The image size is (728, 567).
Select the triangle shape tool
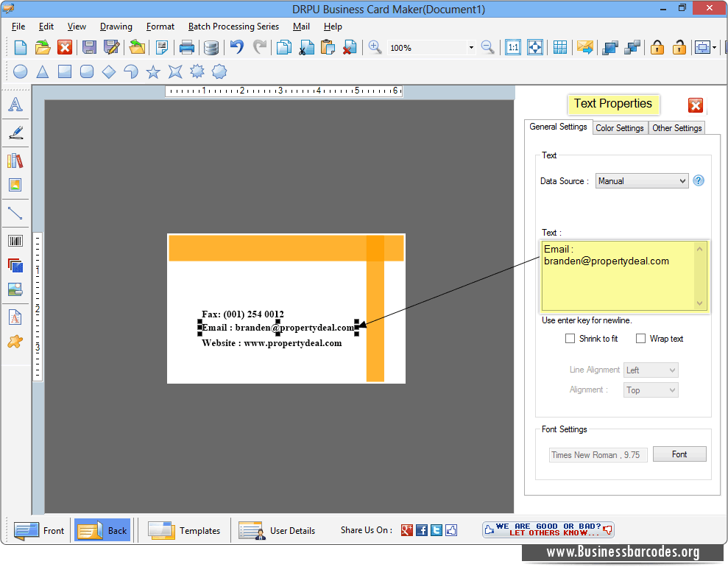click(43, 71)
